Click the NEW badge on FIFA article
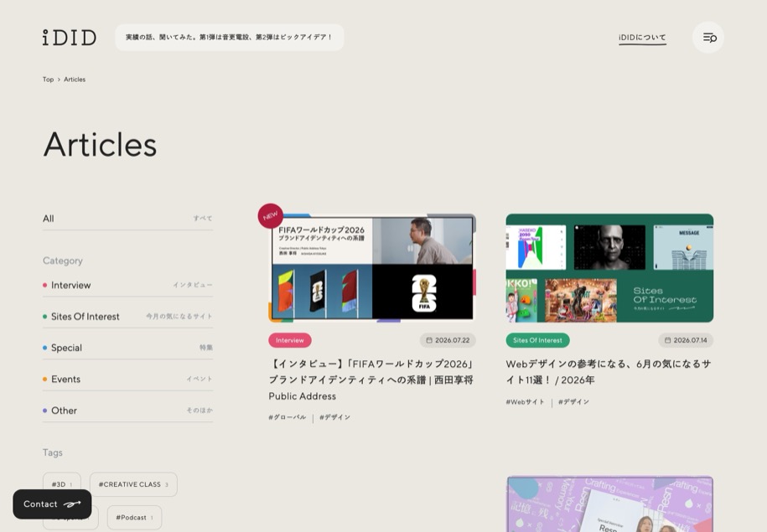This screenshot has height=532, width=767. (271, 215)
